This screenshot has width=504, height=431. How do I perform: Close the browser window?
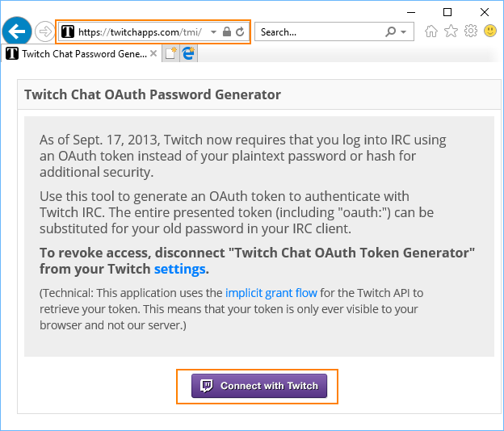click(x=485, y=12)
